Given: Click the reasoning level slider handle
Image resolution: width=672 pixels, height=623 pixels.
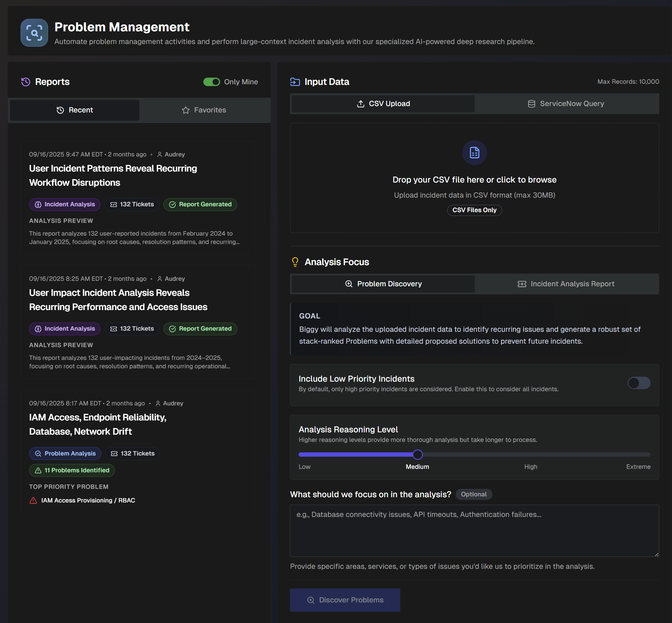Looking at the screenshot, I should click(x=417, y=454).
